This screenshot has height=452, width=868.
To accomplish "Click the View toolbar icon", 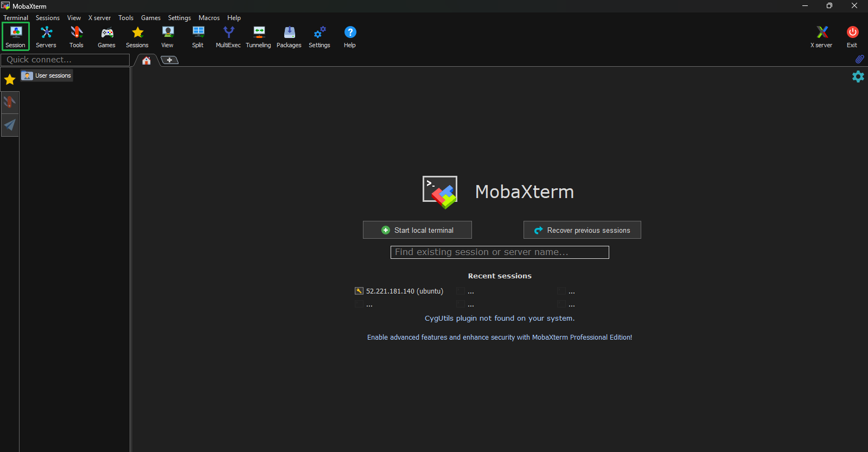I will coord(168,37).
